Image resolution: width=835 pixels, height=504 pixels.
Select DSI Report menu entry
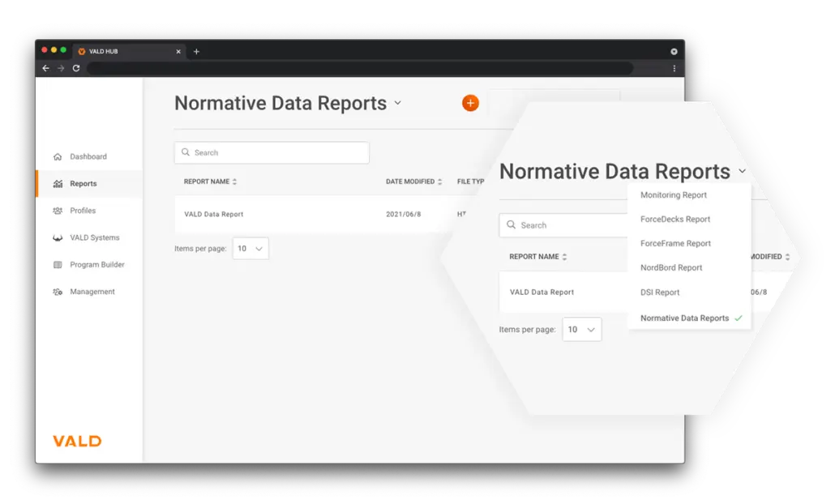(x=659, y=293)
